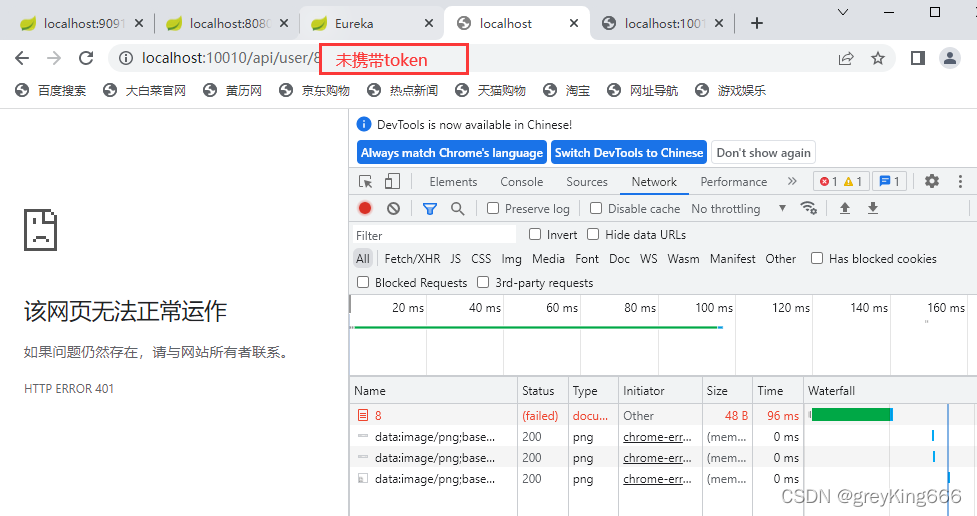Reload the page with the refresh icon
This screenshot has height=516, width=977.
[x=86, y=58]
